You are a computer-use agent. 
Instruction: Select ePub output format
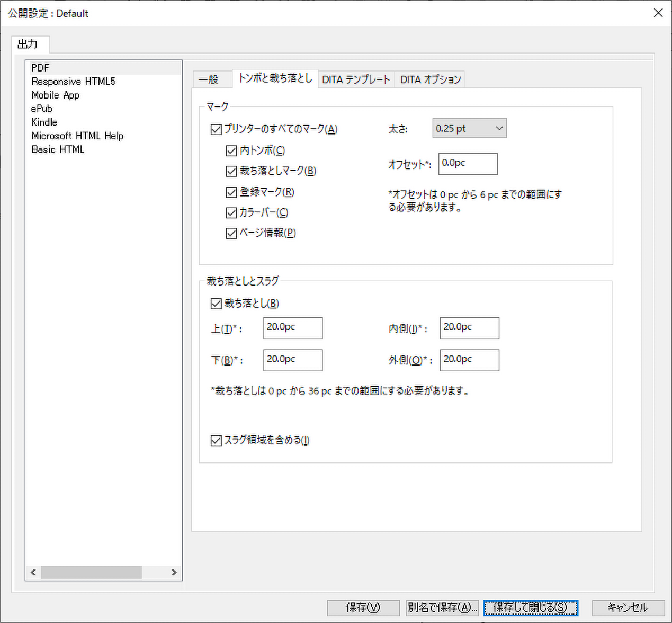tap(42, 109)
